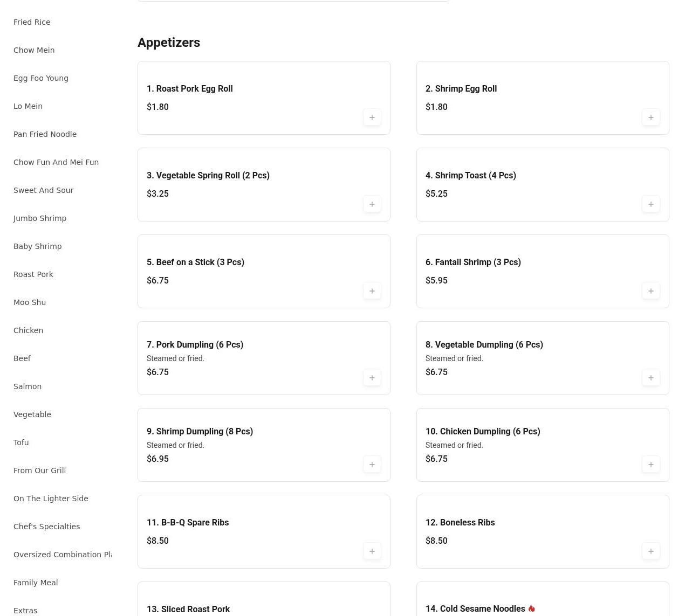685x616 pixels.
Task: Select Vegetable category
Action: click(32, 414)
